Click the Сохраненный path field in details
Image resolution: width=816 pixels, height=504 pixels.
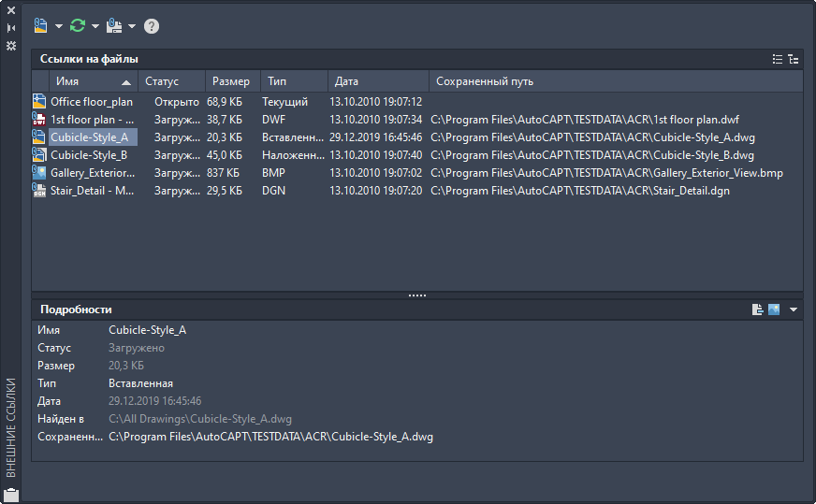(x=270, y=437)
